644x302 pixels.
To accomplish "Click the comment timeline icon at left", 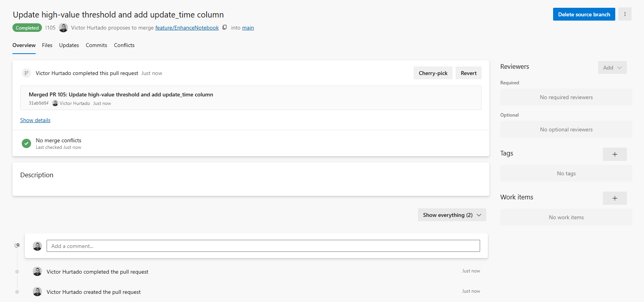I will click(x=17, y=246).
